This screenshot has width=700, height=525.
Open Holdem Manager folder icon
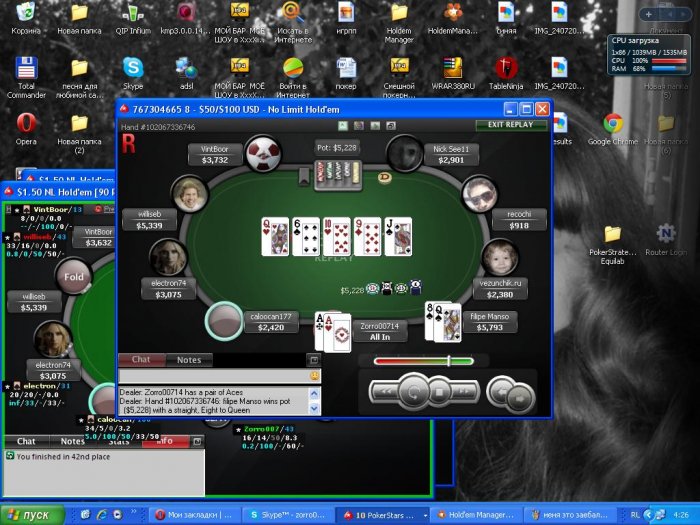399,22
